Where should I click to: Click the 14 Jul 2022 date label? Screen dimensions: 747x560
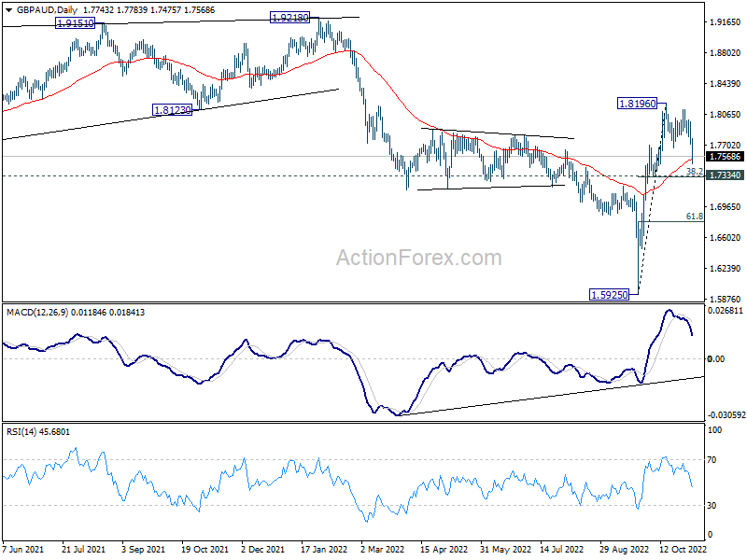click(x=562, y=549)
